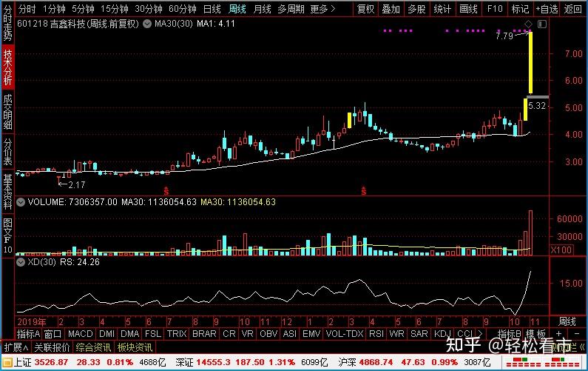Viewport: 588px width, 371px height.
Task: Click the X100 volume scale label
Action: (x=561, y=250)
